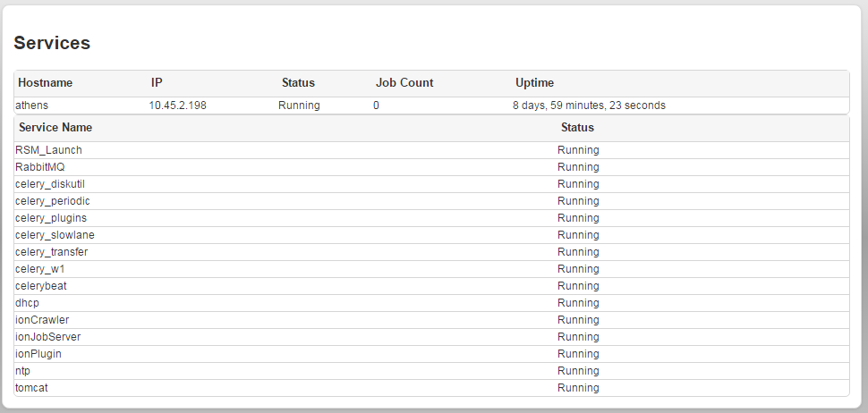This screenshot has height=413, width=868.
Task: Select the dhcp service row
Action: pyautogui.click(x=27, y=303)
